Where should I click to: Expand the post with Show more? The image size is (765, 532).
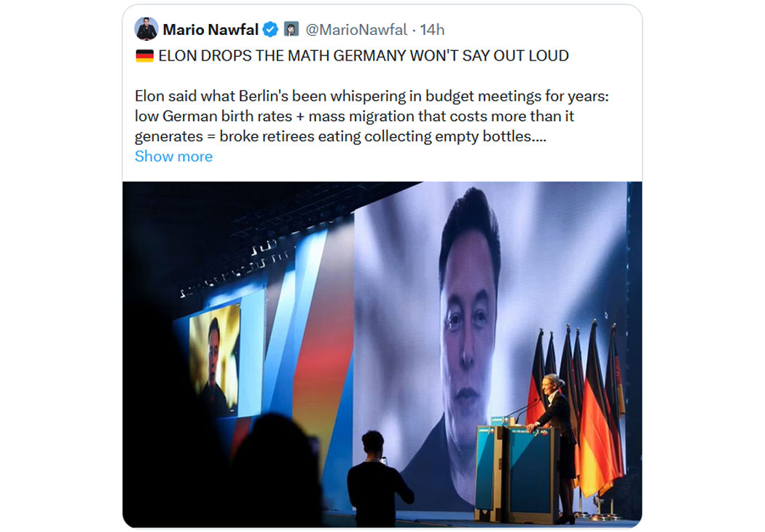click(x=173, y=156)
